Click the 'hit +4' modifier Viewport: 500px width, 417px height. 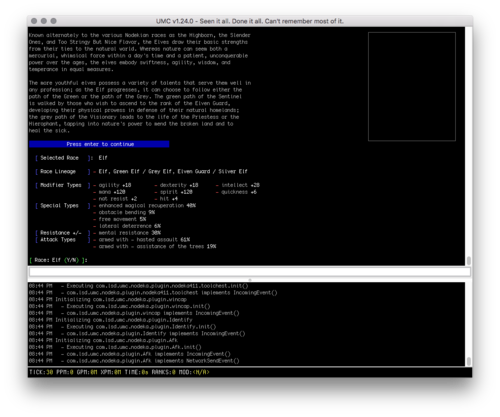pos(169,199)
